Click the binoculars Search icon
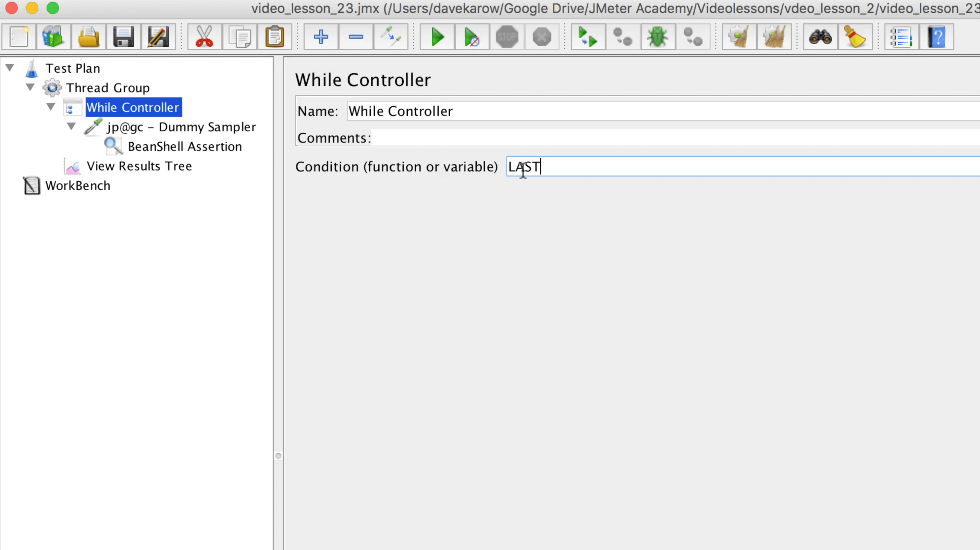This screenshot has height=550, width=980. (x=820, y=37)
